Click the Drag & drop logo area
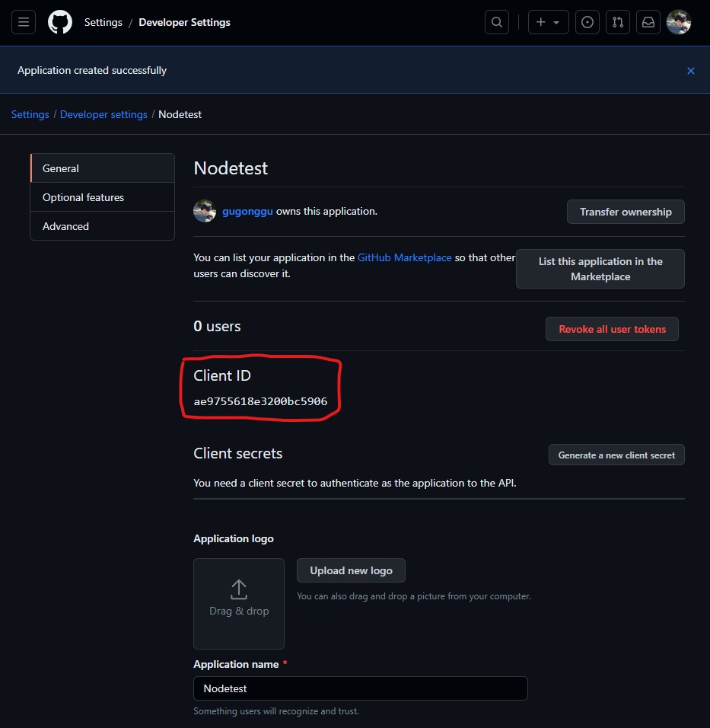 239,604
